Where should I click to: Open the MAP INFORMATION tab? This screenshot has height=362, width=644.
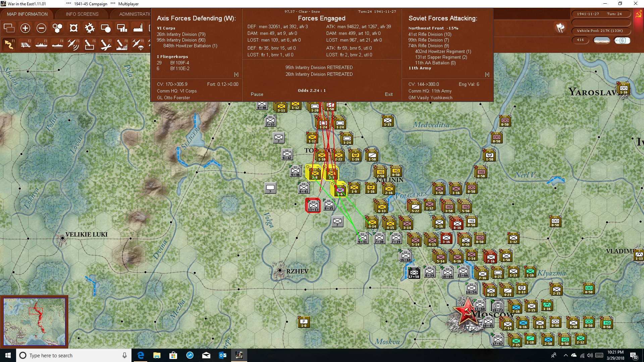click(27, 14)
